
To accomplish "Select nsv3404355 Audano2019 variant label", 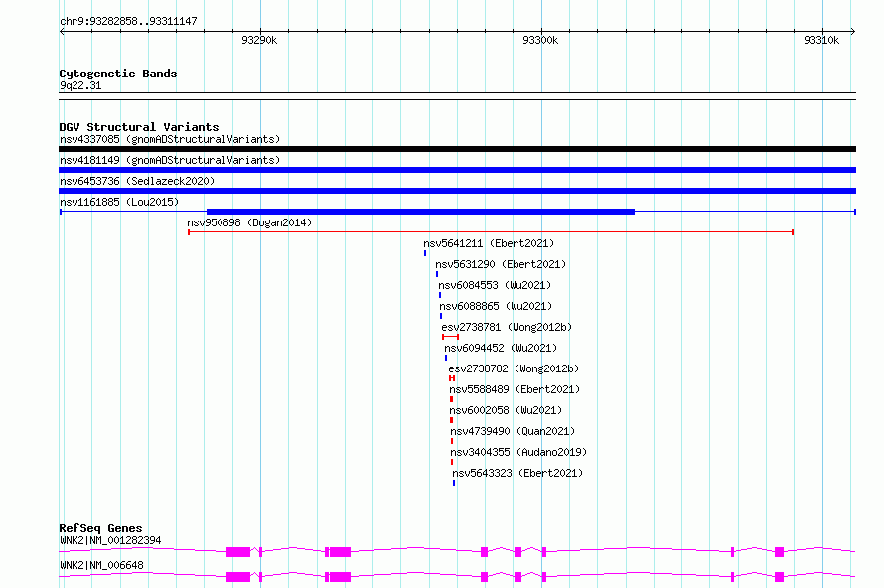I will [518, 452].
